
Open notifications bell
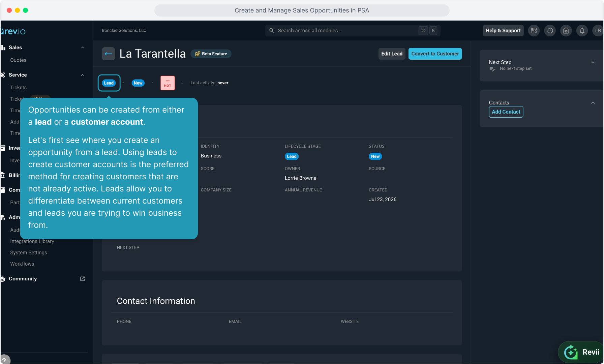(582, 31)
